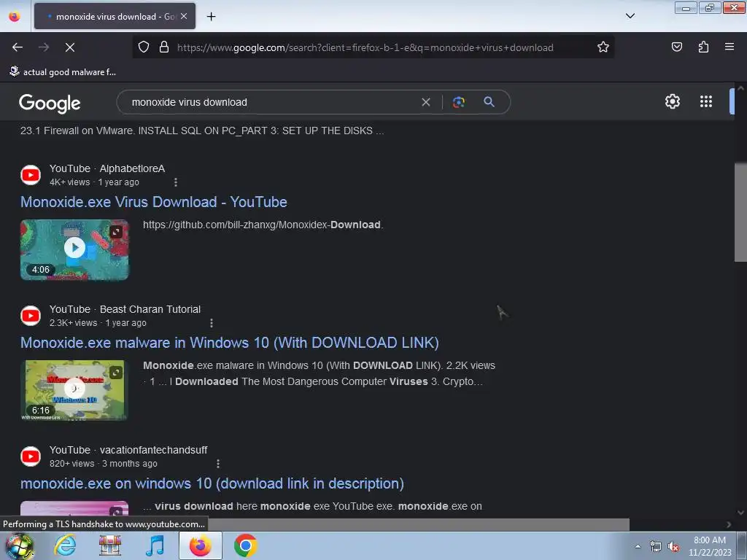Launch Google Chrome from taskbar
Image resolution: width=747 pixels, height=560 pixels.
tap(245, 545)
